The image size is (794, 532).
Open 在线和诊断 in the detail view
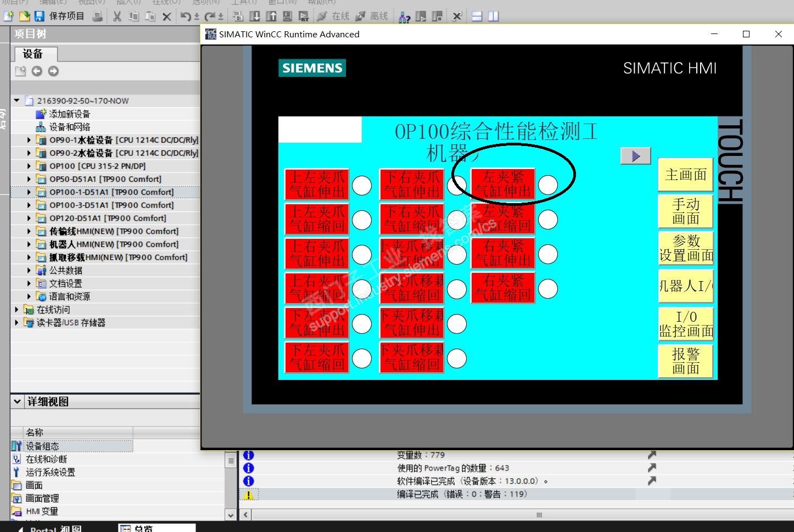pyautogui.click(x=46, y=459)
